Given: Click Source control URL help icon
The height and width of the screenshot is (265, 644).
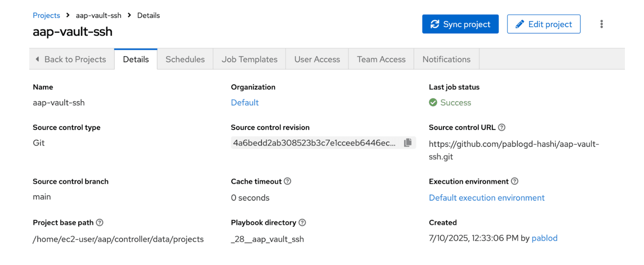Looking at the screenshot, I should [502, 127].
